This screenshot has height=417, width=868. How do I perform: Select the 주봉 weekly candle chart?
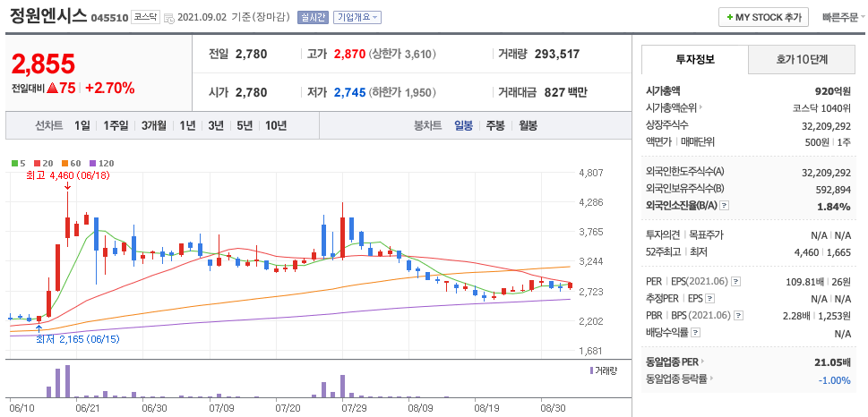pyautogui.click(x=495, y=125)
